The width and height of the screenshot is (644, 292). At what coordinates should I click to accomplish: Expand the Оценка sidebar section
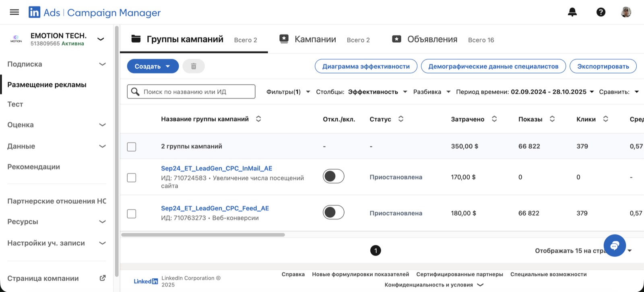point(102,125)
